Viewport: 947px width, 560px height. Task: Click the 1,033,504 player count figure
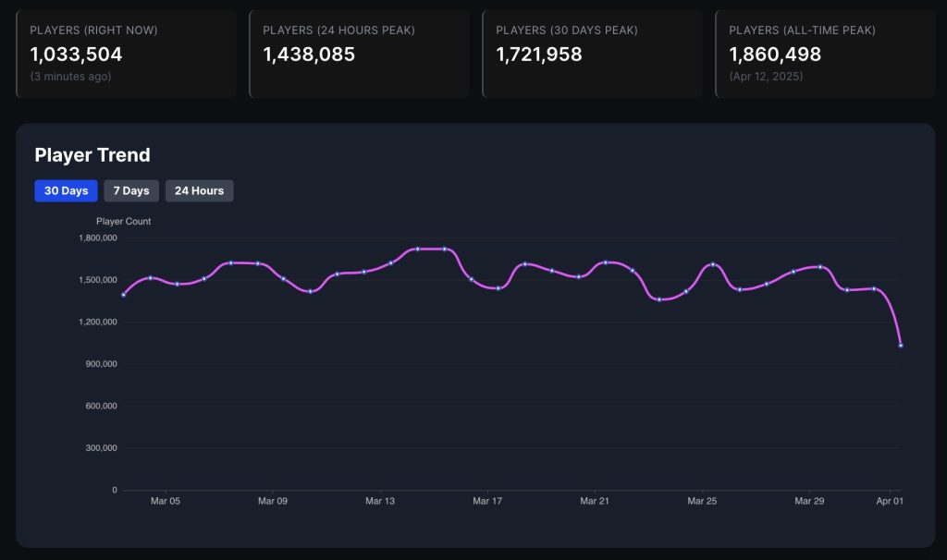point(74,55)
